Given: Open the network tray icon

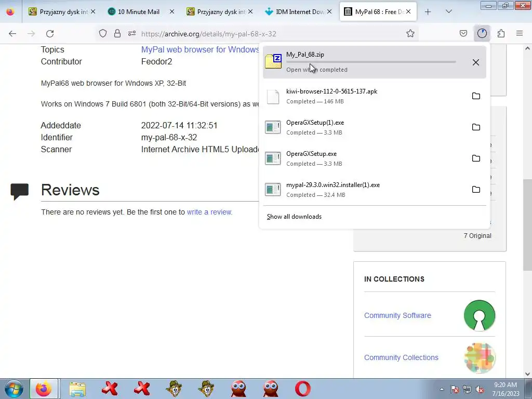Looking at the screenshot, I should tap(467, 389).
